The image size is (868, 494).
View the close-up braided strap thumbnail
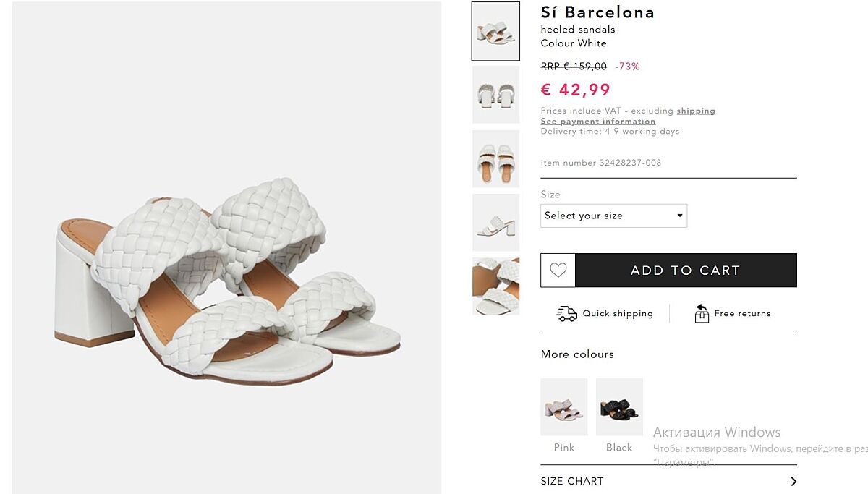(x=495, y=286)
